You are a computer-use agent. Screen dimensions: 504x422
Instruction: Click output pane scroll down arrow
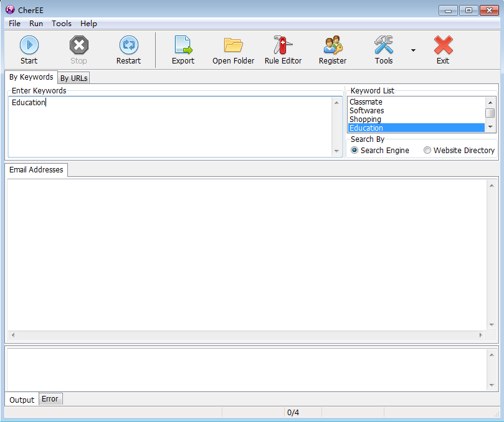tap(492, 385)
